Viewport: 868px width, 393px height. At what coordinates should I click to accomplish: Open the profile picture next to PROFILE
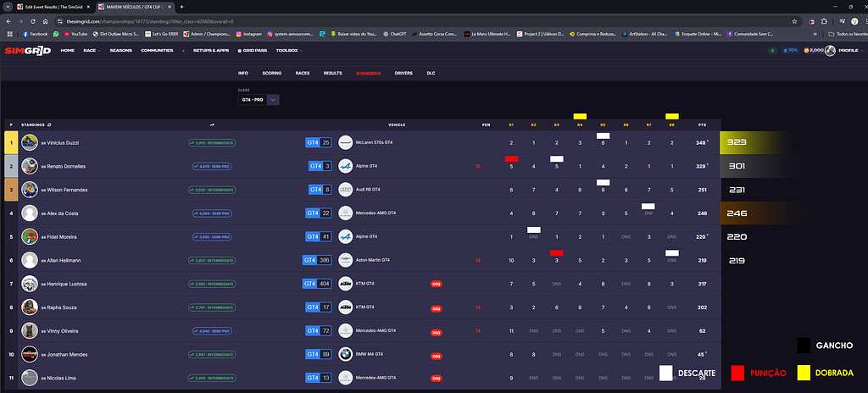[x=830, y=50]
